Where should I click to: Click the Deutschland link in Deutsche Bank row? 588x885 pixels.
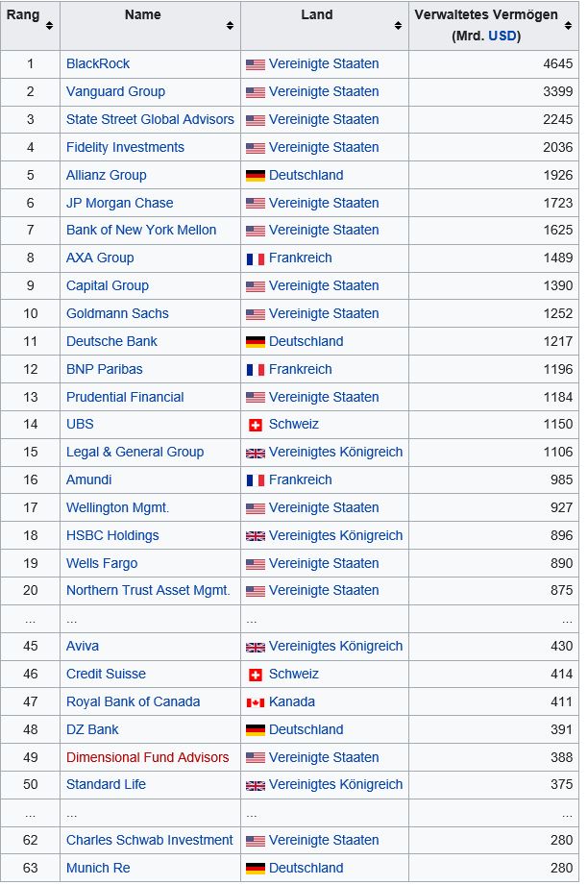(306, 342)
